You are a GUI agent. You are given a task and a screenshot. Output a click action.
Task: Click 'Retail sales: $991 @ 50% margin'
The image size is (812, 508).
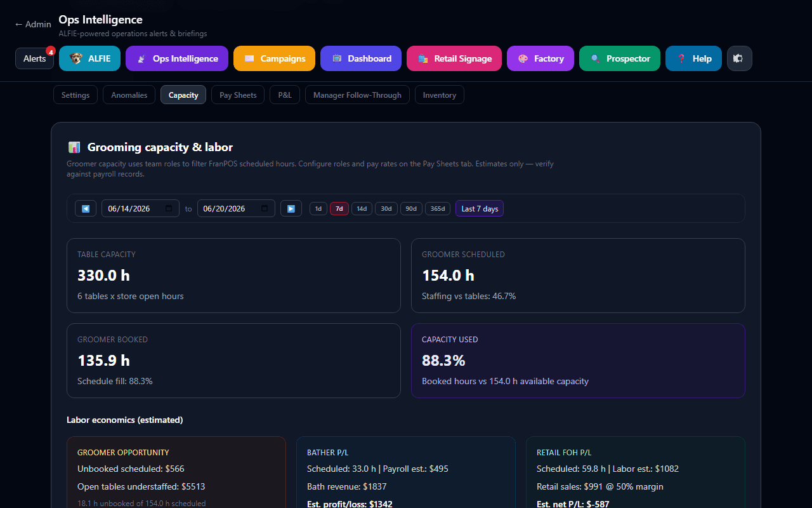pos(600,486)
